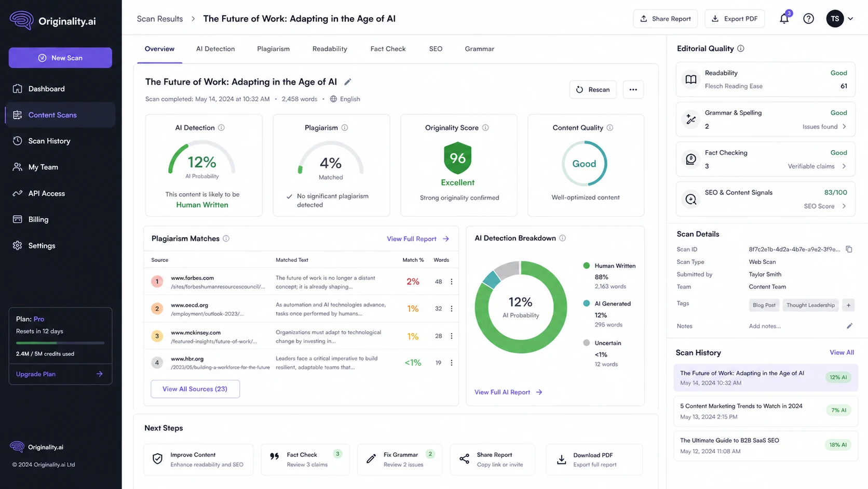Open options for oecd.org match row
The image size is (868, 489).
coord(451,309)
